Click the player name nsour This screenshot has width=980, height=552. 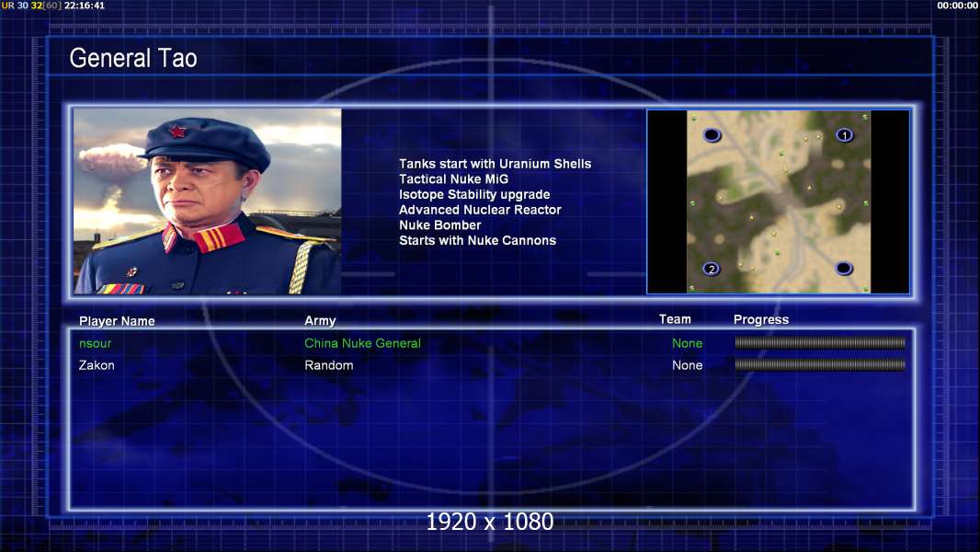95,343
